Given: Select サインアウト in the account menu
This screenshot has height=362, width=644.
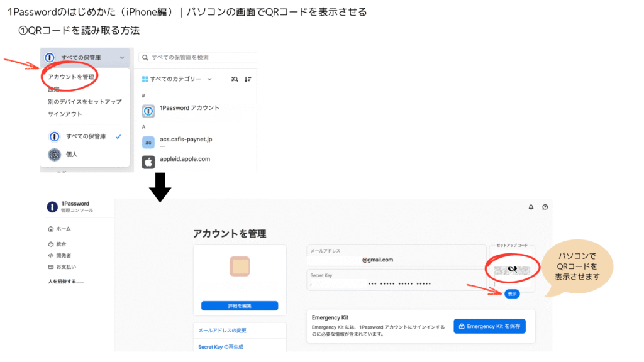Looking at the screenshot, I should [x=65, y=114].
